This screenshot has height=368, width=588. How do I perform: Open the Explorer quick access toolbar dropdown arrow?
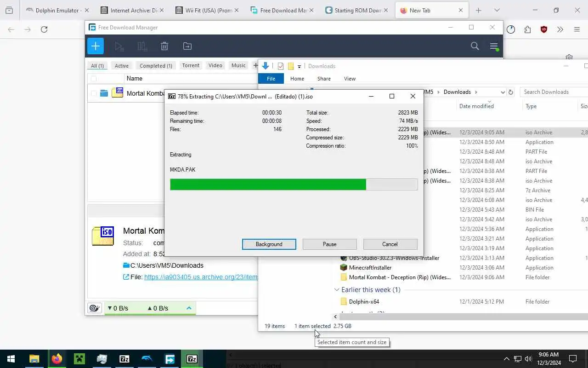point(299,67)
